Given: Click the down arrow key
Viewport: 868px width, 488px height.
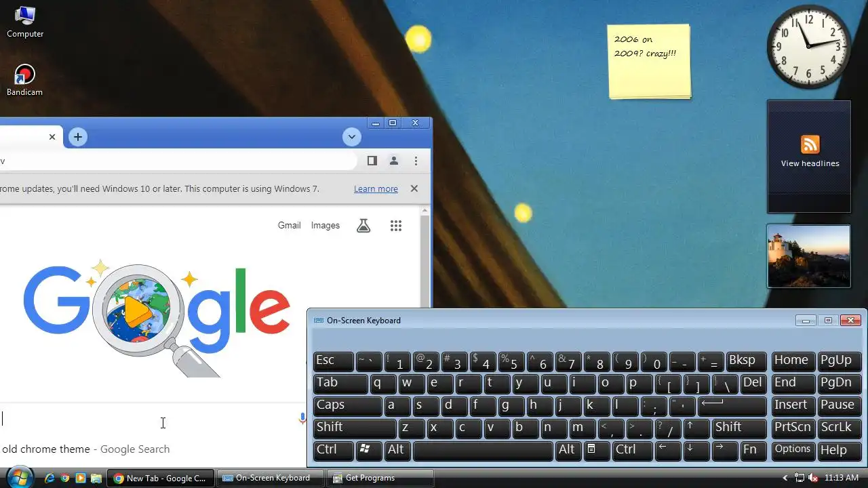Looking at the screenshot, I should click(696, 451).
